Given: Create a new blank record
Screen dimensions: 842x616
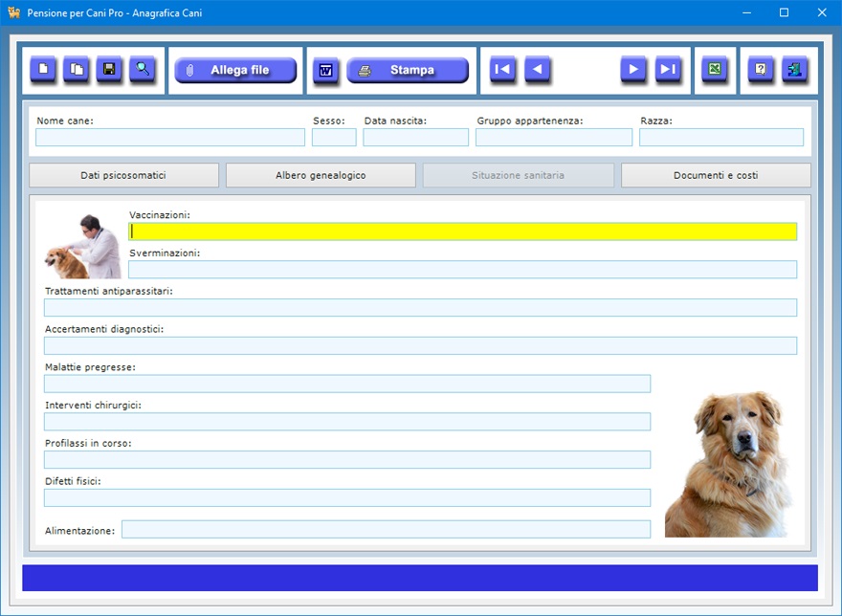Looking at the screenshot, I should point(43,69).
